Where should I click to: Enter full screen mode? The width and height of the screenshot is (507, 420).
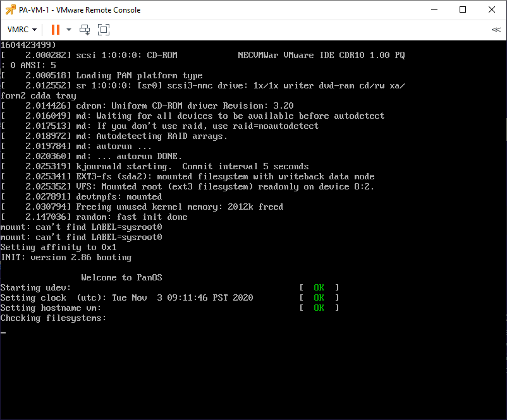(104, 30)
